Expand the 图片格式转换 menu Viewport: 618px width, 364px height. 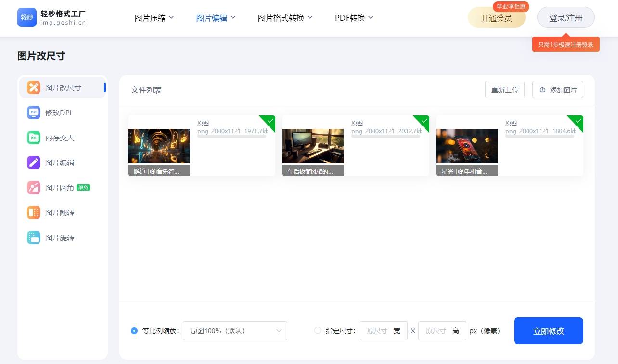[285, 17]
